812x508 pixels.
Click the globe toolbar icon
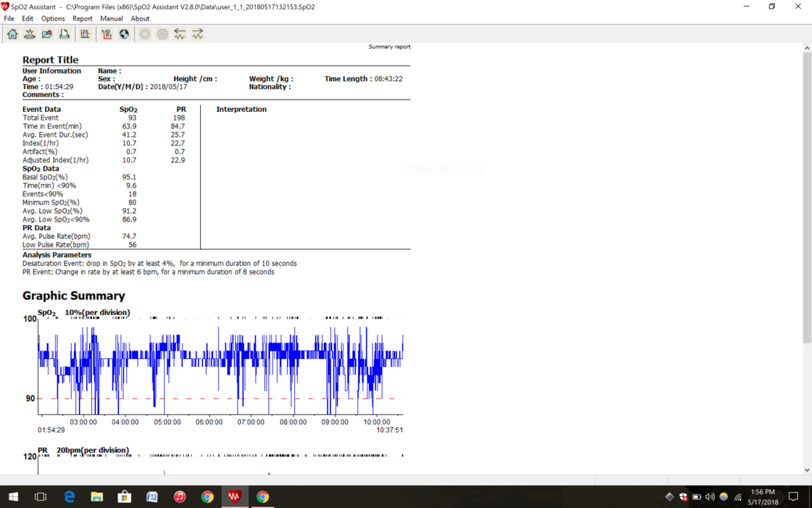(x=124, y=34)
